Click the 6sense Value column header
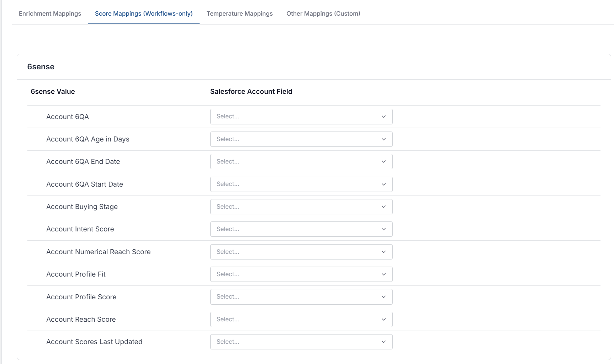 [x=53, y=91]
